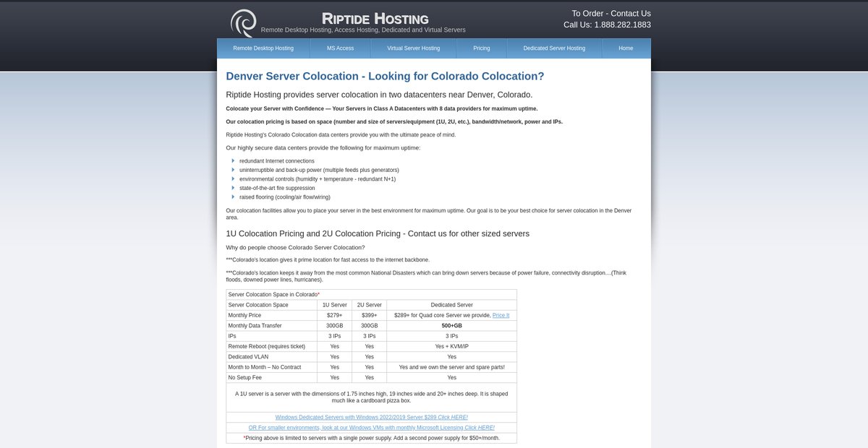868x448 pixels.
Task: Navigate to Home in the menu bar
Action: (626, 48)
